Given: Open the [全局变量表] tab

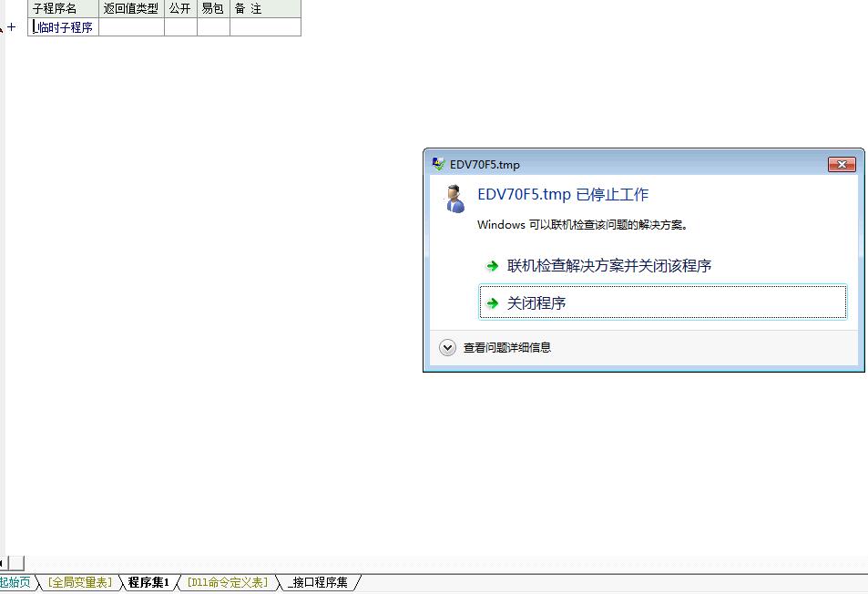Looking at the screenshot, I should tap(80, 582).
